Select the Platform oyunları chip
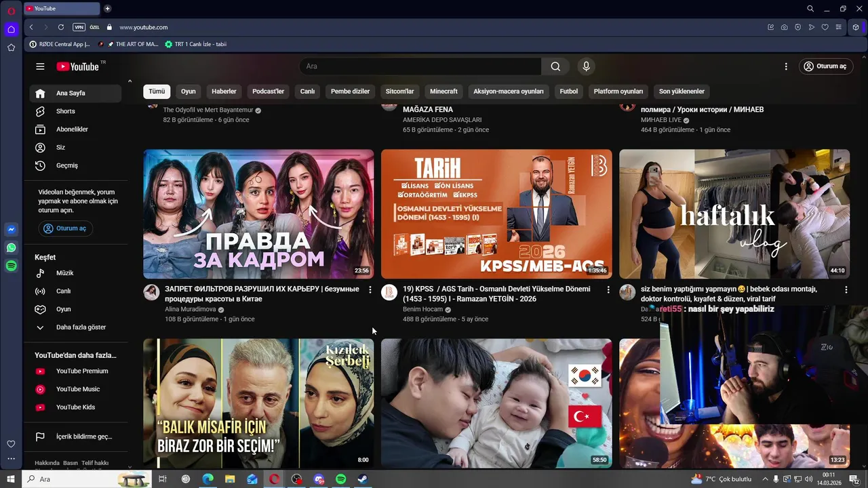This screenshot has width=868, height=488. 618,91
